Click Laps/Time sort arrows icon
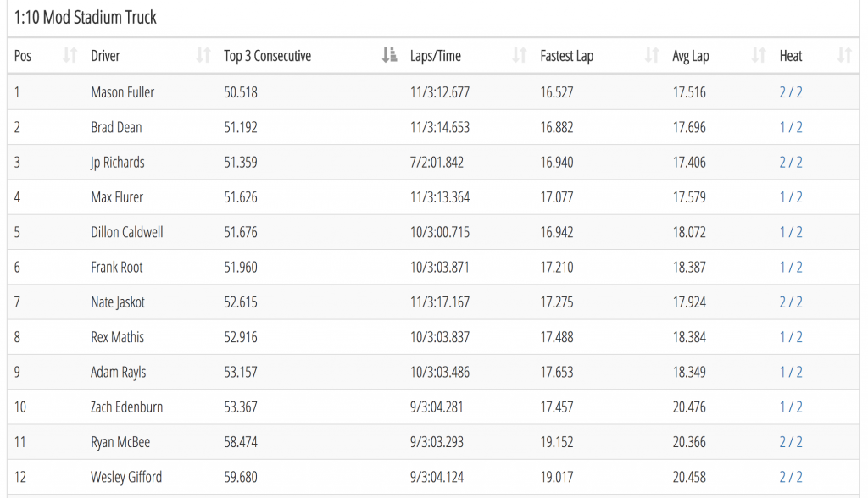This screenshot has width=868, height=498. 520,55
